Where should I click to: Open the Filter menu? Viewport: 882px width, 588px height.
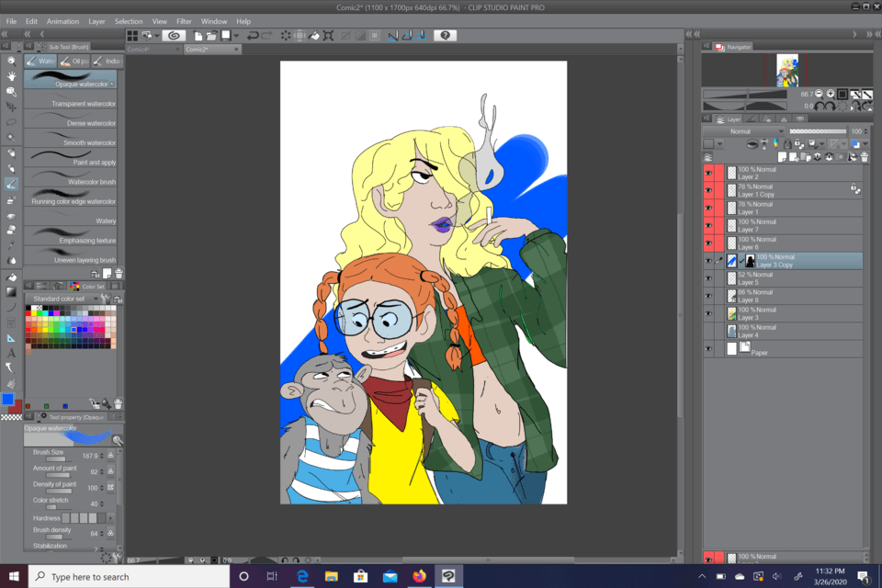pyautogui.click(x=184, y=21)
